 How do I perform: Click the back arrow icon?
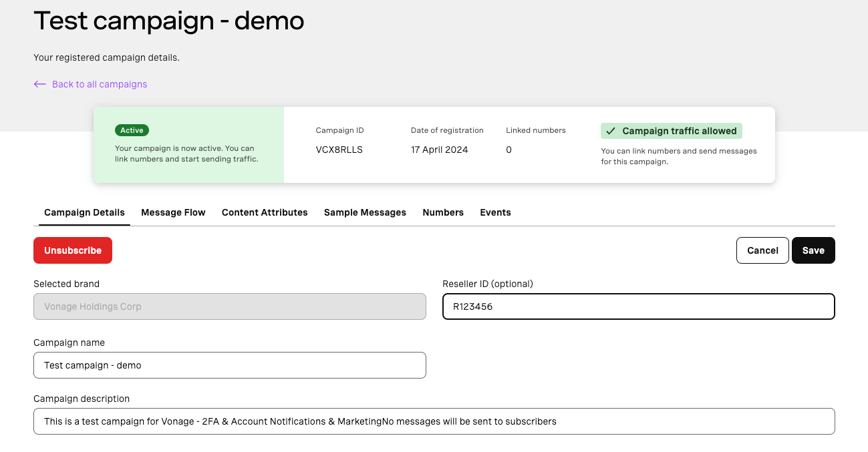[x=39, y=84]
